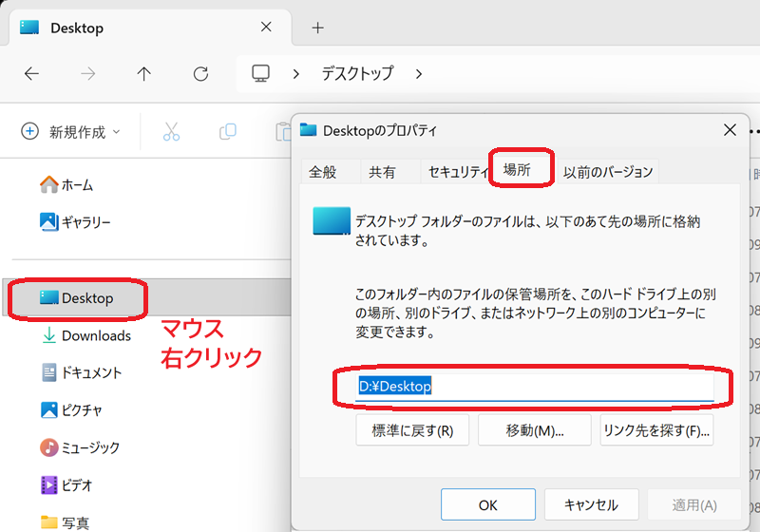Screen dimensions: 760x532
Task: Switch to 以前のバージョン tab
Action: (608, 172)
